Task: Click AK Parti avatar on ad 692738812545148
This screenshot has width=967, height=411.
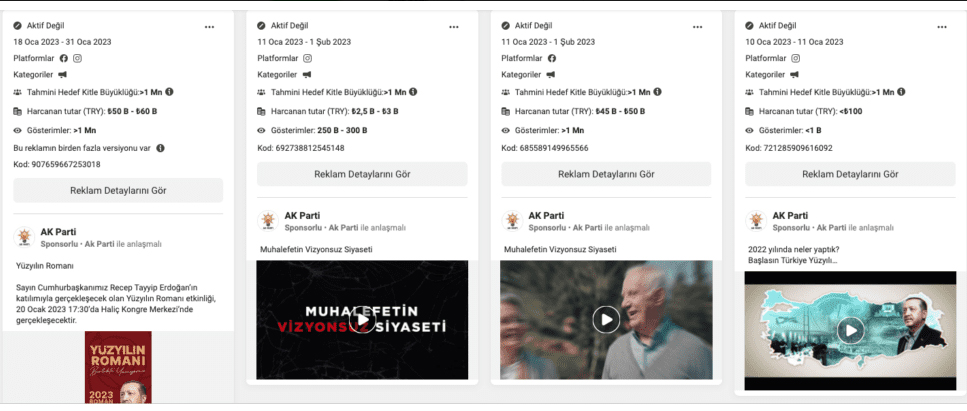Action: pyautogui.click(x=268, y=220)
